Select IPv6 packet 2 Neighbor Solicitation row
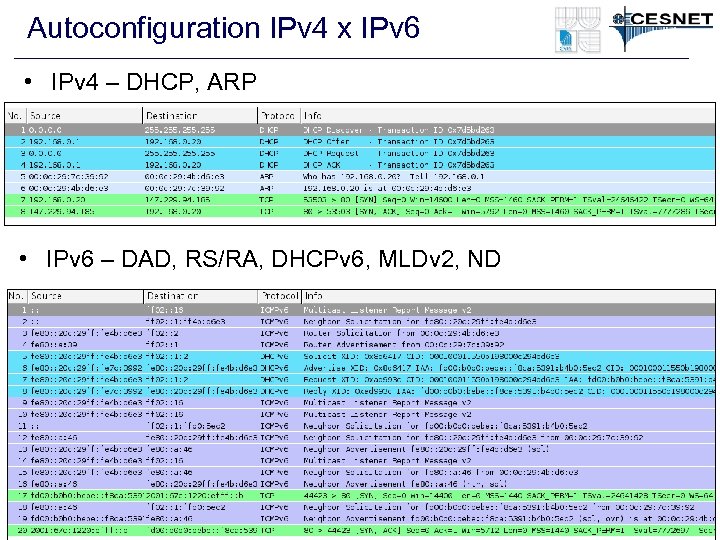The width and height of the screenshot is (720, 540). 361,321
